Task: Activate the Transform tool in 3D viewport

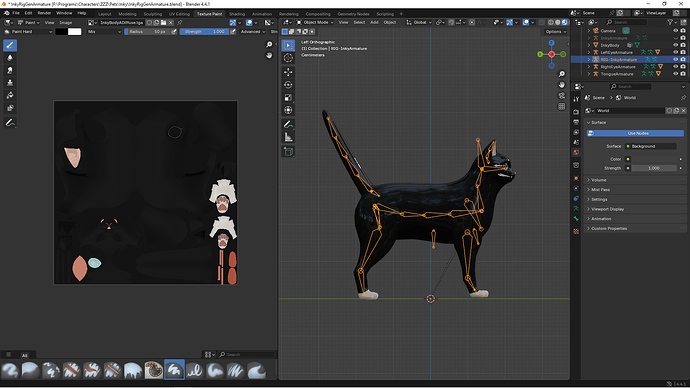Action: [x=288, y=110]
